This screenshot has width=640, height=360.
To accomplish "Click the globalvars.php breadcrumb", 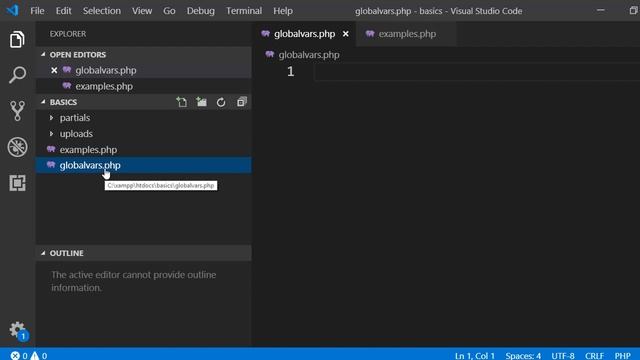I will [x=309, y=55].
